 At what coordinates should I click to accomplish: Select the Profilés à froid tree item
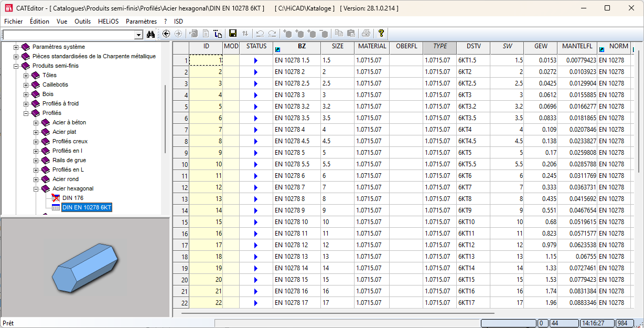coord(60,103)
